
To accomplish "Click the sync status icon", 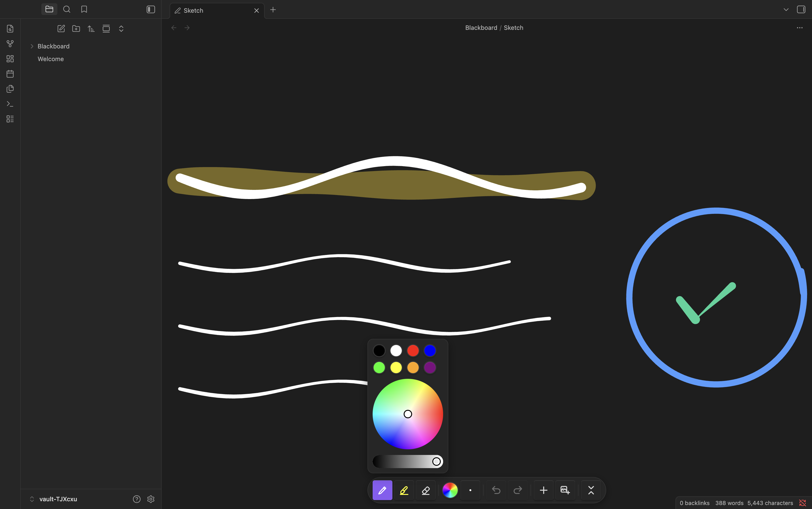I will (802, 503).
